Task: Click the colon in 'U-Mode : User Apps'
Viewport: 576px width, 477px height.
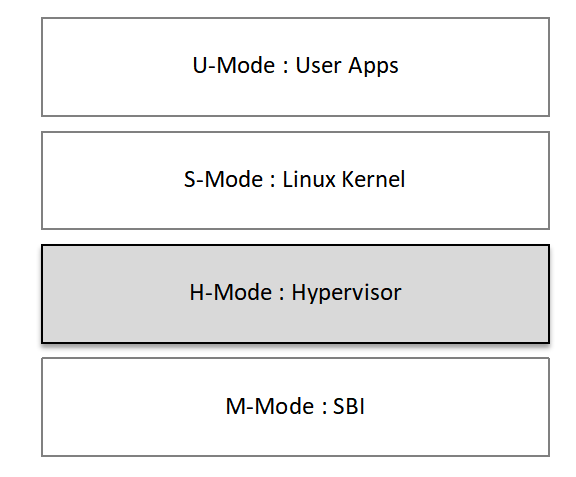Action: pyautogui.click(x=285, y=67)
